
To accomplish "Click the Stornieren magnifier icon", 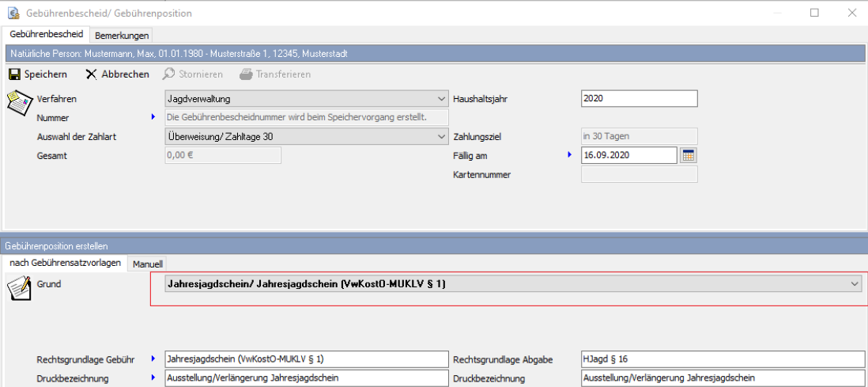I will coord(168,74).
